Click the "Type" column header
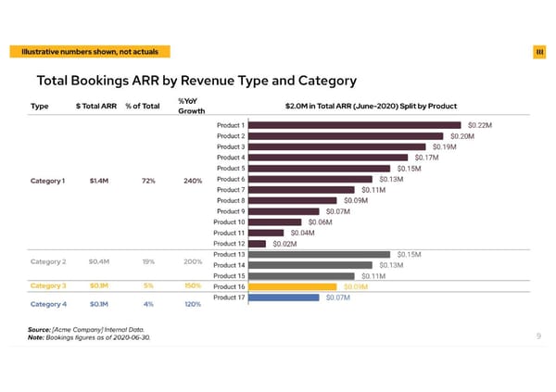556x392 pixels. click(40, 106)
